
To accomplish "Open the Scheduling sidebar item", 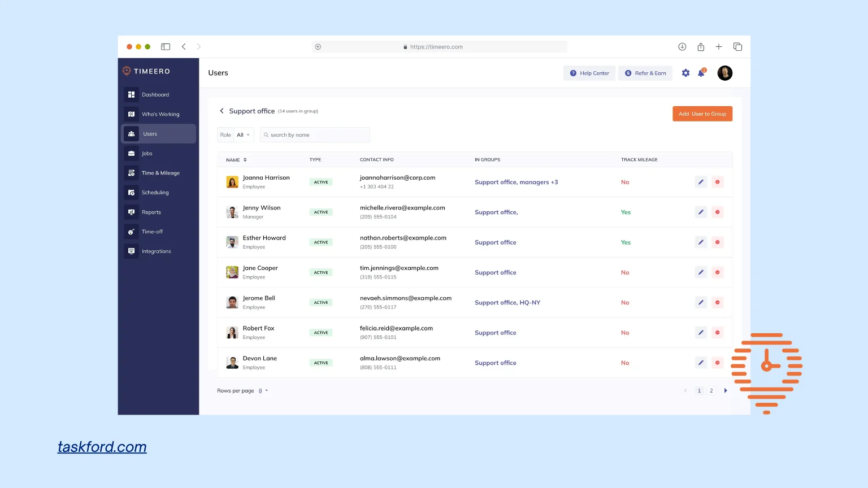I will click(x=155, y=193).
